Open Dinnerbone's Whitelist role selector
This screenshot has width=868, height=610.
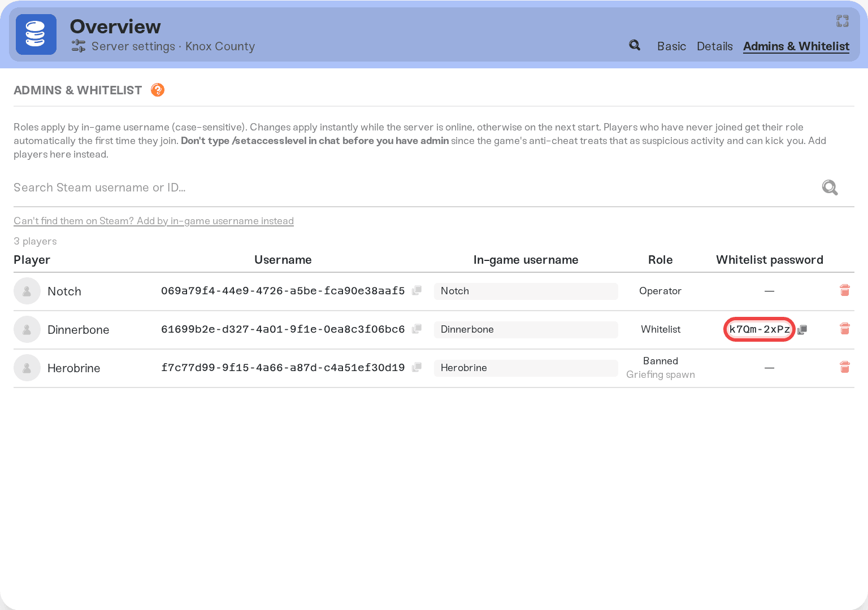pos(660,329)
